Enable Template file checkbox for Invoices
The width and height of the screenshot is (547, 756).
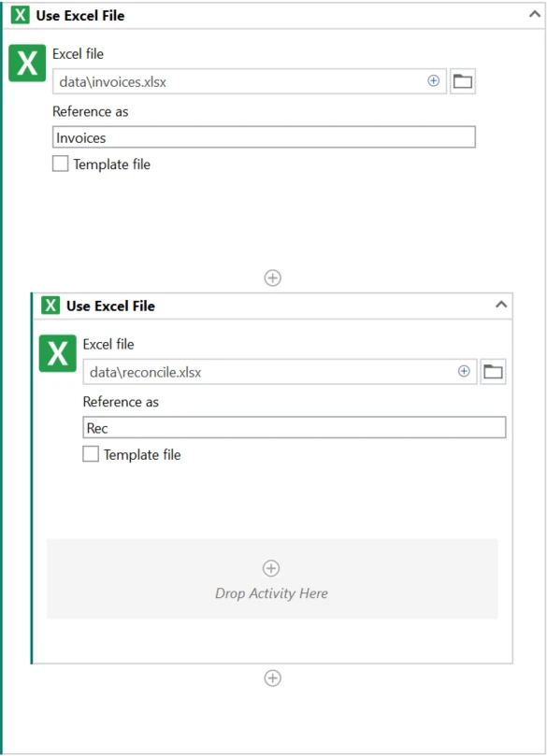click(x=60, y=164)
